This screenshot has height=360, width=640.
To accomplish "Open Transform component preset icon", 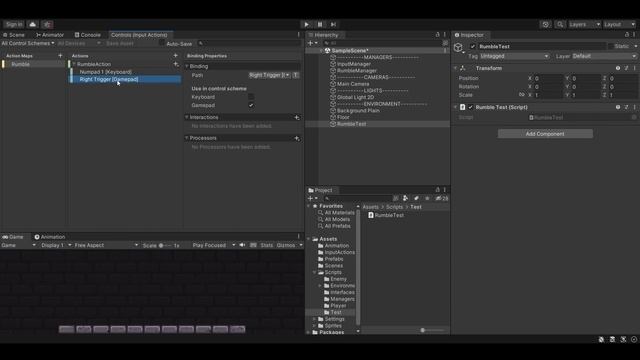I will 626,68.
